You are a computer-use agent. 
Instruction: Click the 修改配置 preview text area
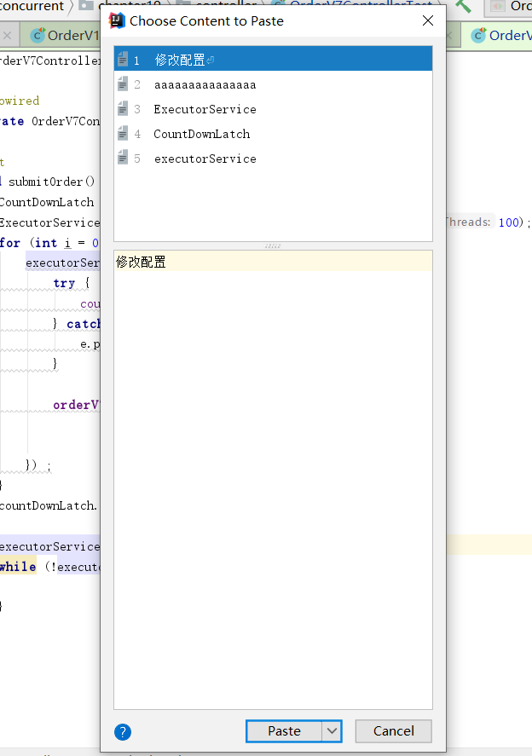[x=273, y=479]
